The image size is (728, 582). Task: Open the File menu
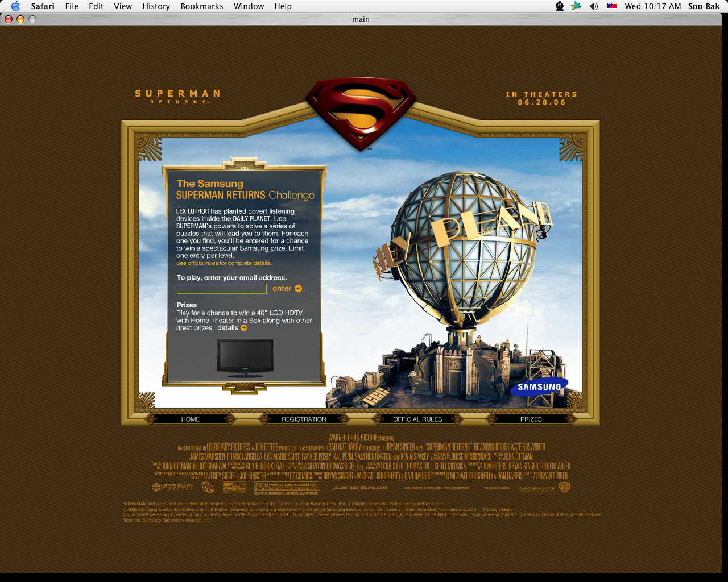pos(72,6)
